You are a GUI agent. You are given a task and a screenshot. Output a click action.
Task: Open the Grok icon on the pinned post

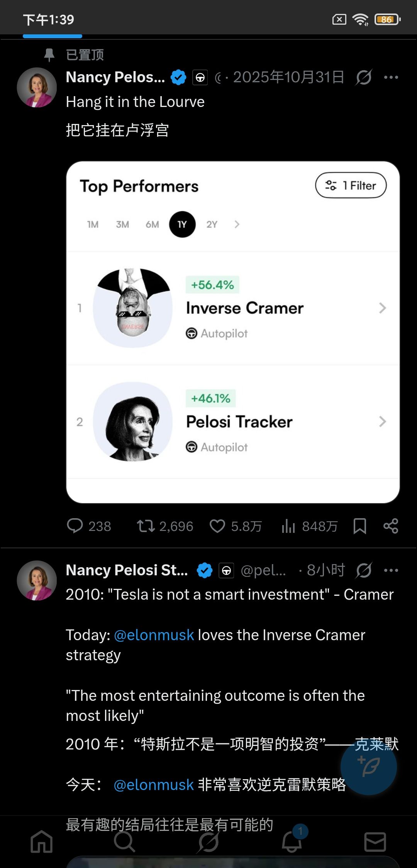click(364, 77)
